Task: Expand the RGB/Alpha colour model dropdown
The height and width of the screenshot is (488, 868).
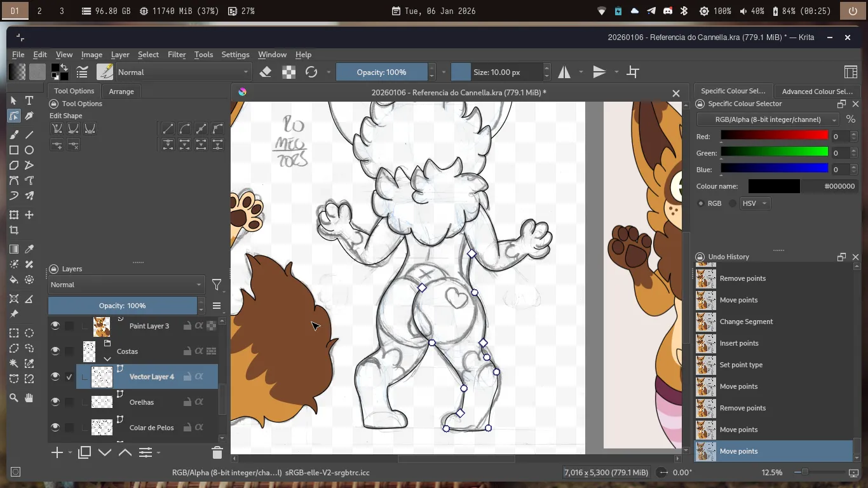Action: (768, 119)
